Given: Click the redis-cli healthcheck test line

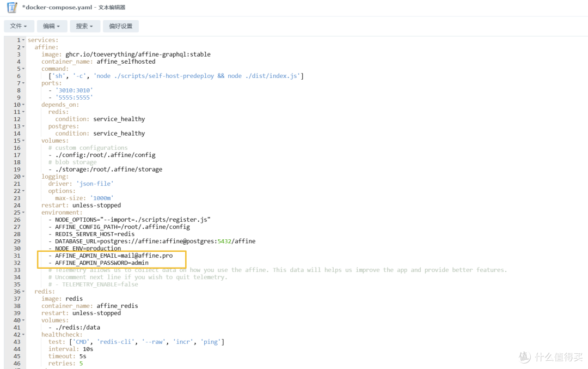Looking at the screenshot, I should click(x=137, y=342).
